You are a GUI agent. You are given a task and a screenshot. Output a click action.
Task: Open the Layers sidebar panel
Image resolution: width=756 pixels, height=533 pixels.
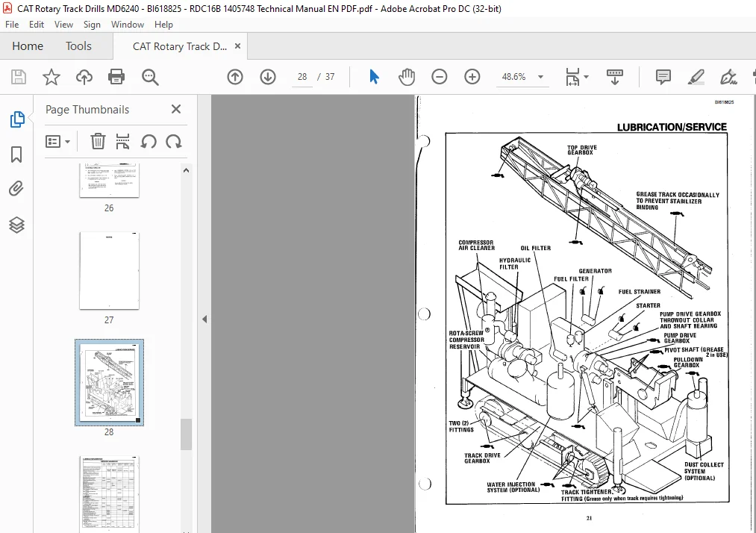tap(16, 225)
